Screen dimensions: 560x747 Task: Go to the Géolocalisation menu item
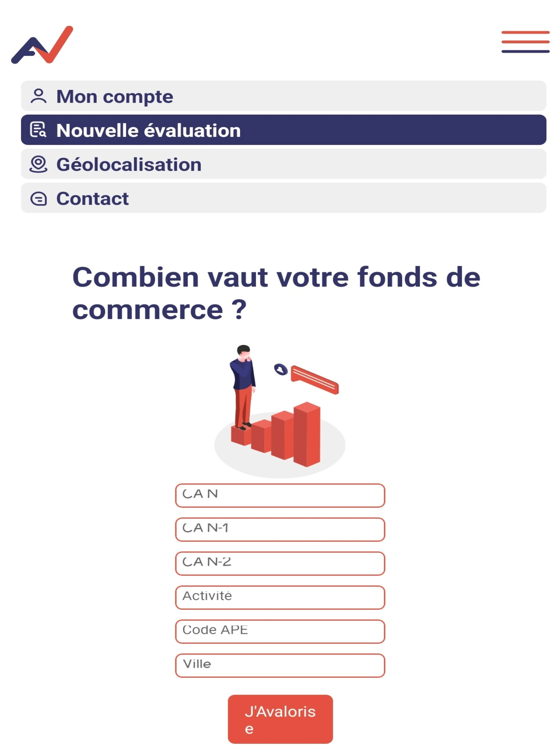[283, 164]
